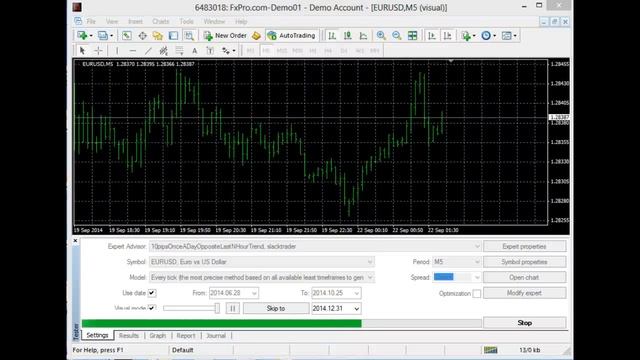Switch to the Results tab

click(x=129, y=336)
